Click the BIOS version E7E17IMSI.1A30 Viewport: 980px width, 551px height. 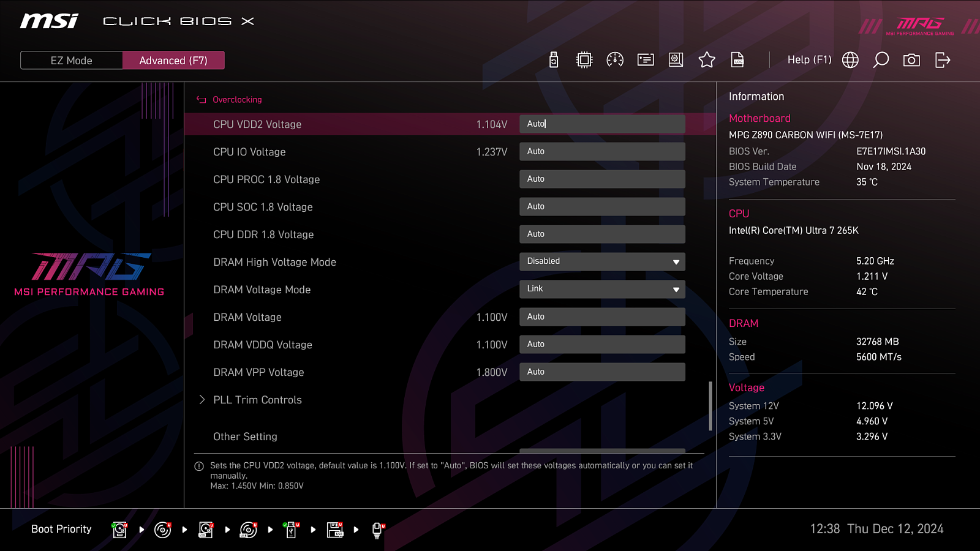pos(891,151)
